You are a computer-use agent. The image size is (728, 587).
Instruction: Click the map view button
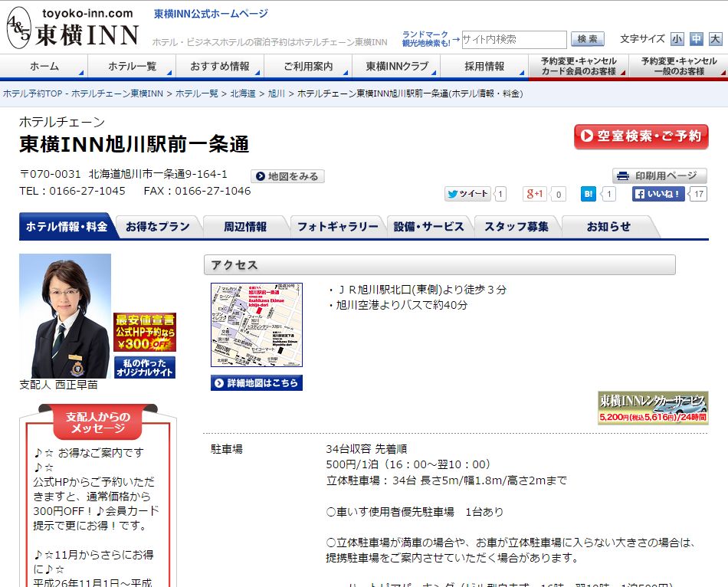pyautogui.click(x=287, y=176)
